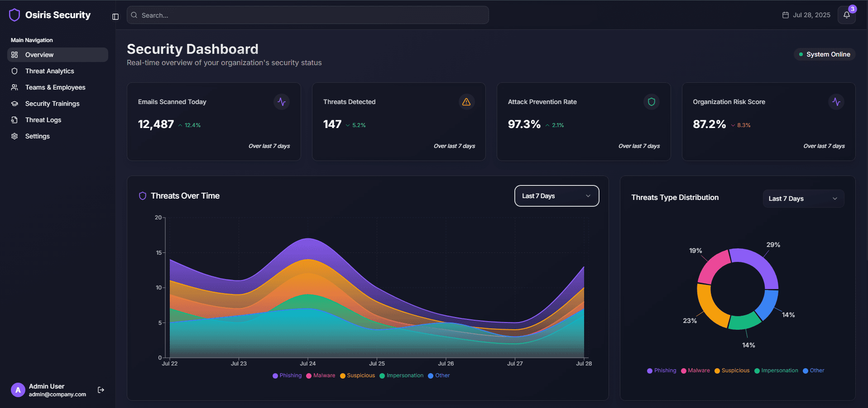Click the Emails Scanned Today value 12,487

coord(156,124)
